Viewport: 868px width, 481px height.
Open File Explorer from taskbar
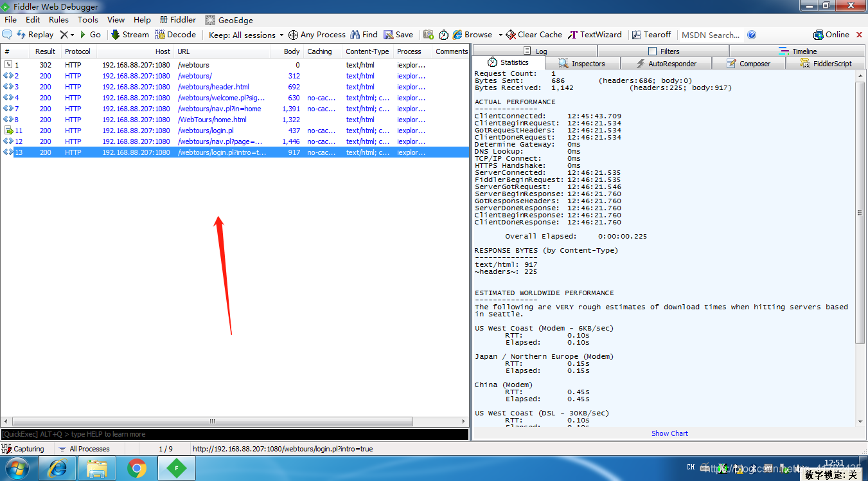(x=97, y=468)
